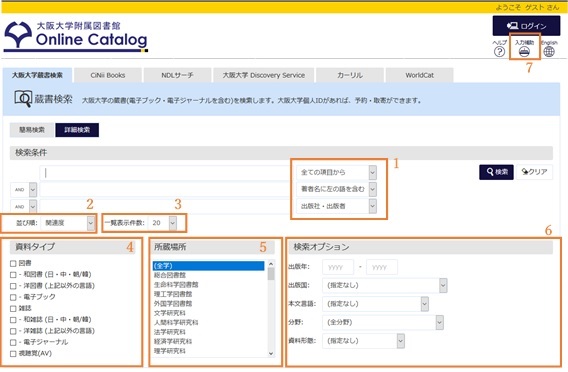Open the 資料形態 dropdown
Screen dimensions: 568x372
[x=363, y=341]
